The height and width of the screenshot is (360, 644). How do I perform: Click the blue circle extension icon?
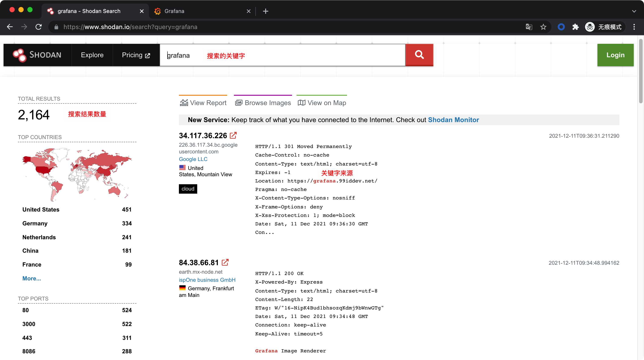tap(561, 27)
